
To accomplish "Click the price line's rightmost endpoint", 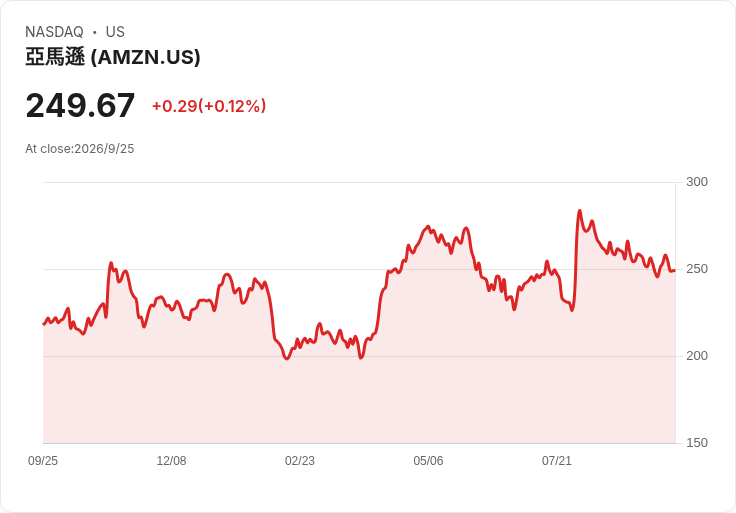I will point(675,270).
